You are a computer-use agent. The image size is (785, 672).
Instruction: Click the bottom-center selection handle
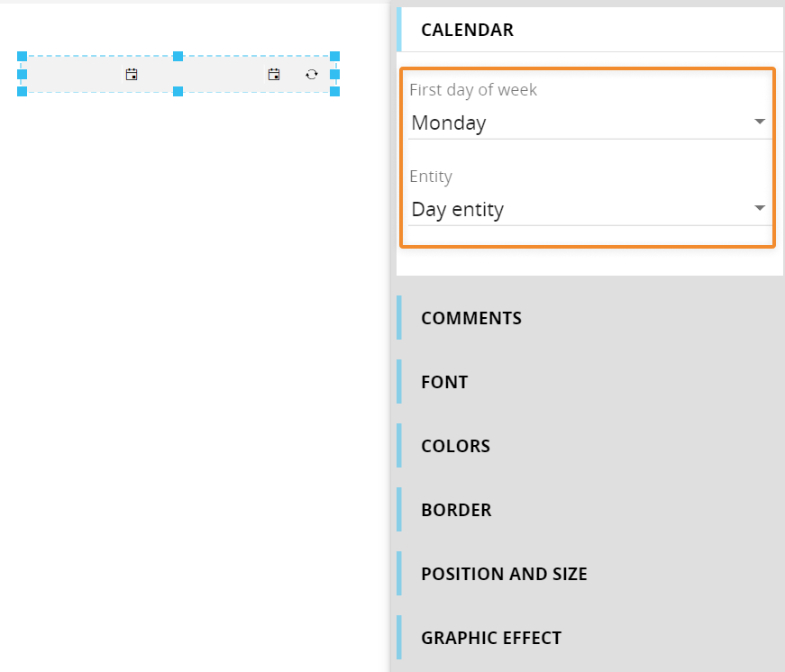[x=178, y=91]
